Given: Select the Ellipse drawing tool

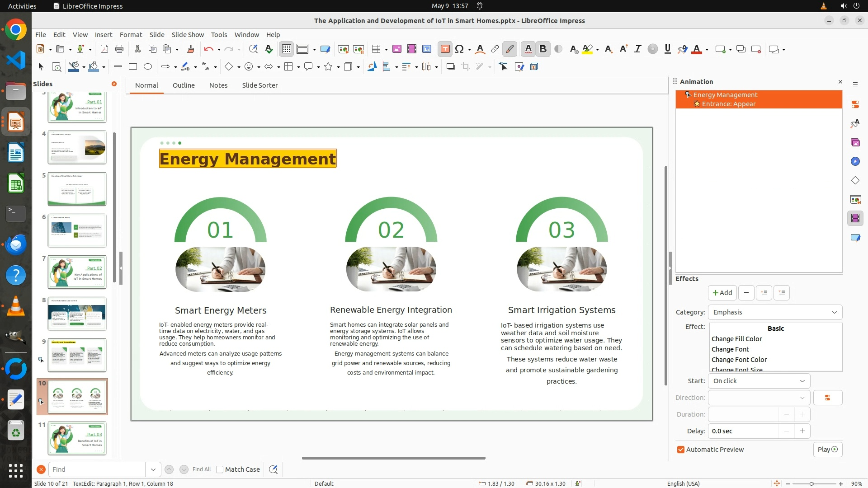Looking at the screenshot, I should pos(148,67).
